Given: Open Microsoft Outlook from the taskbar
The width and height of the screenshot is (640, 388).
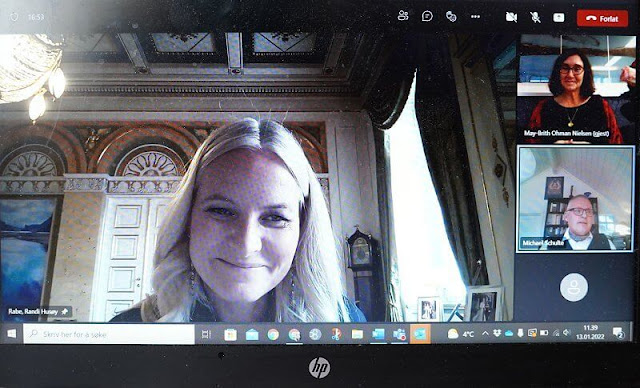Looking at the screenshot, I should click(x=378, y=335).
